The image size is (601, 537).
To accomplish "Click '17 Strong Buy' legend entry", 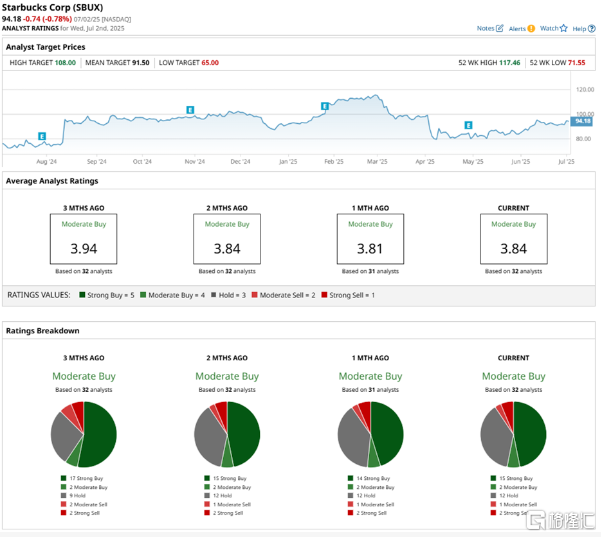I will [82, 478].
